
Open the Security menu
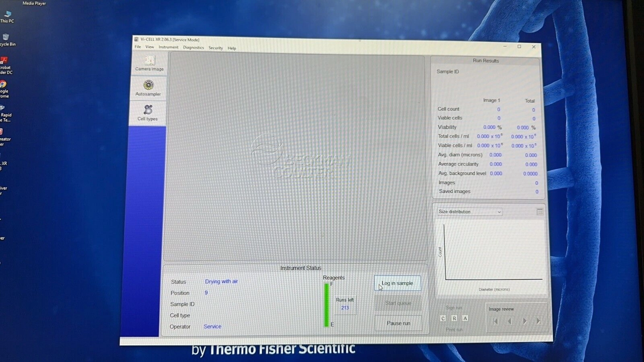[x=215, y=48]
